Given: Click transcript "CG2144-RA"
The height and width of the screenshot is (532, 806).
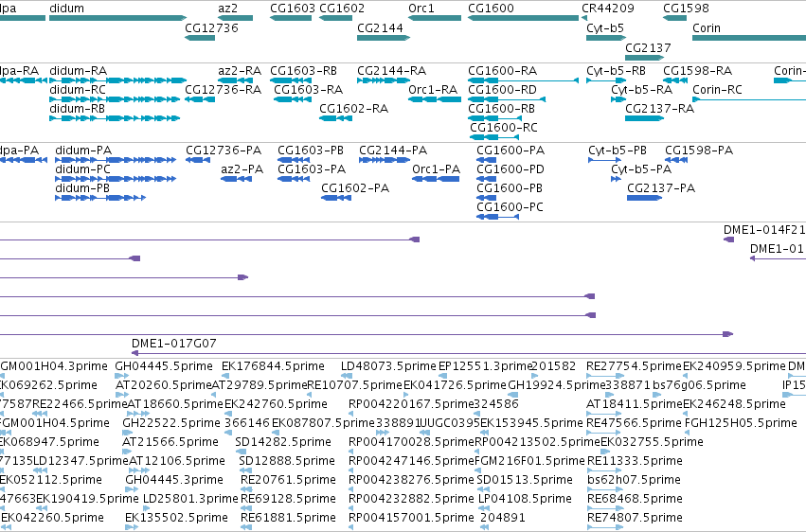Looking at the screenshot, I should pyautogui.click(x=384, y=80).
